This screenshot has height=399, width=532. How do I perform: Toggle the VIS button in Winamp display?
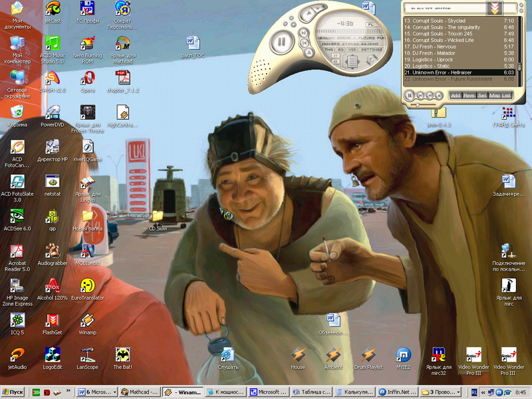coord(352,49)
